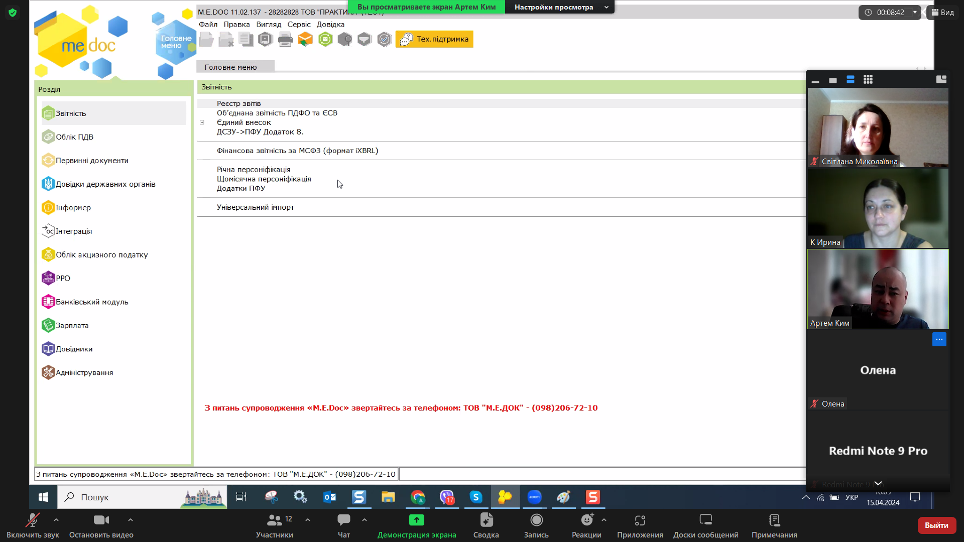Open video options arrow next to camera
This screenshot has height=542, width=964.
[x=130, y=520]
